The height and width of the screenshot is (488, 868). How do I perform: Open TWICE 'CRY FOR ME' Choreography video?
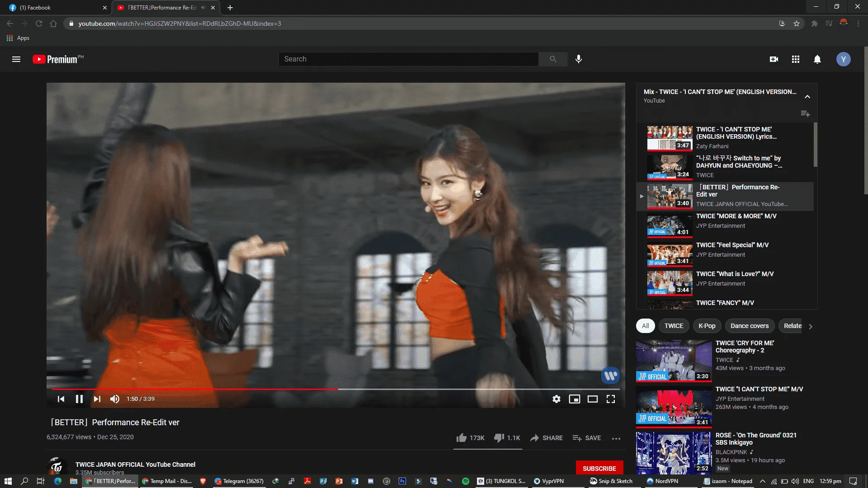726,361
